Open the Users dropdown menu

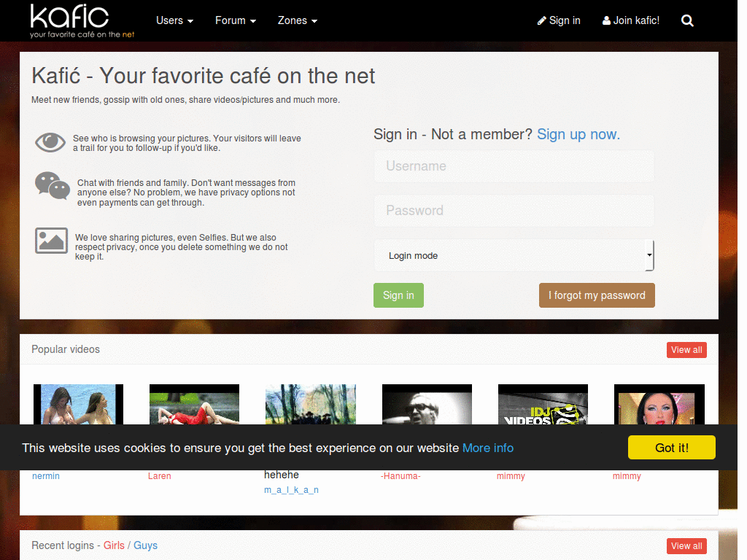(174, 20)
